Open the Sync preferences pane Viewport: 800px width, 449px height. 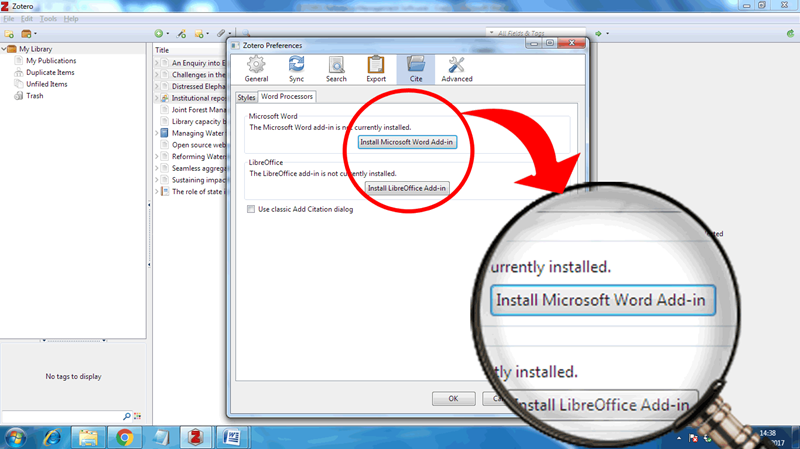tap(296, 69)
